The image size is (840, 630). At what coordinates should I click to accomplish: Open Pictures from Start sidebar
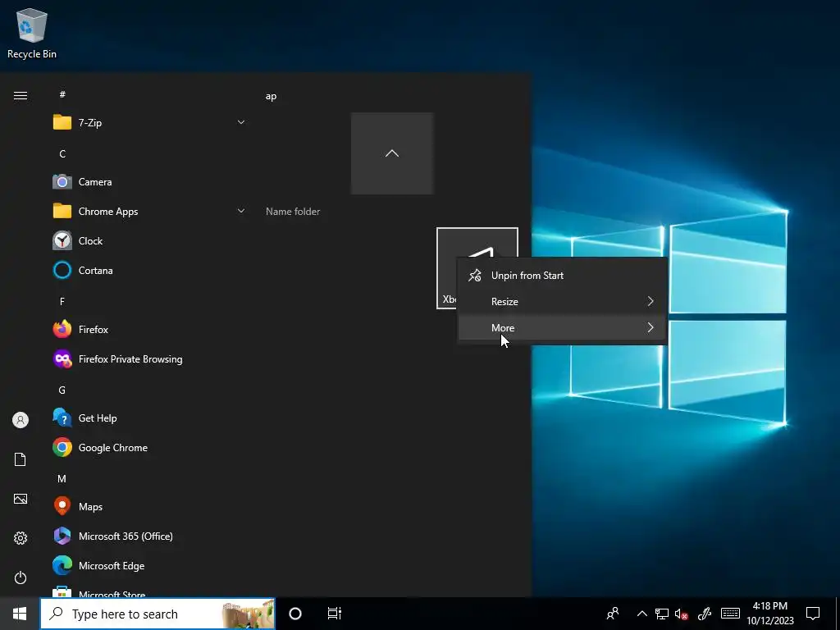(x=21, y=499)
